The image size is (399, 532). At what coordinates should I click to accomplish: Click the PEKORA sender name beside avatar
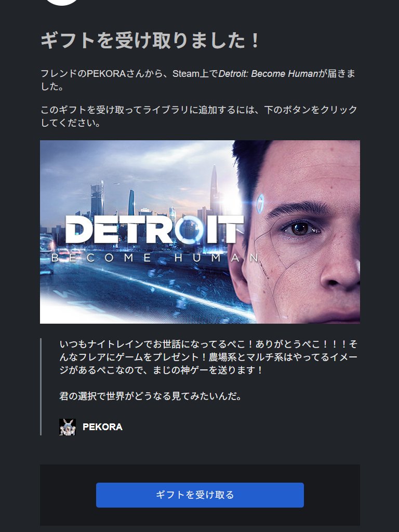click(x=102, y=427)
